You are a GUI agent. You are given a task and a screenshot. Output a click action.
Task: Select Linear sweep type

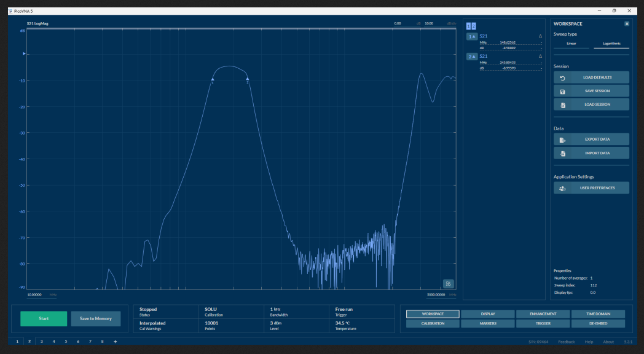tap(571, 44)
